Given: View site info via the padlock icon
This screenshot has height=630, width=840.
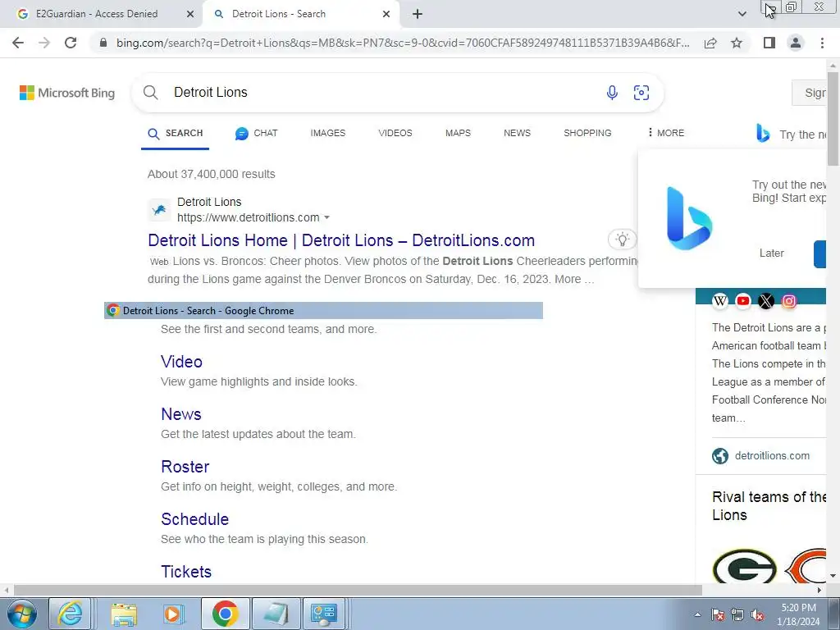Looking at the screenshot, I should [x=103, y=43].
